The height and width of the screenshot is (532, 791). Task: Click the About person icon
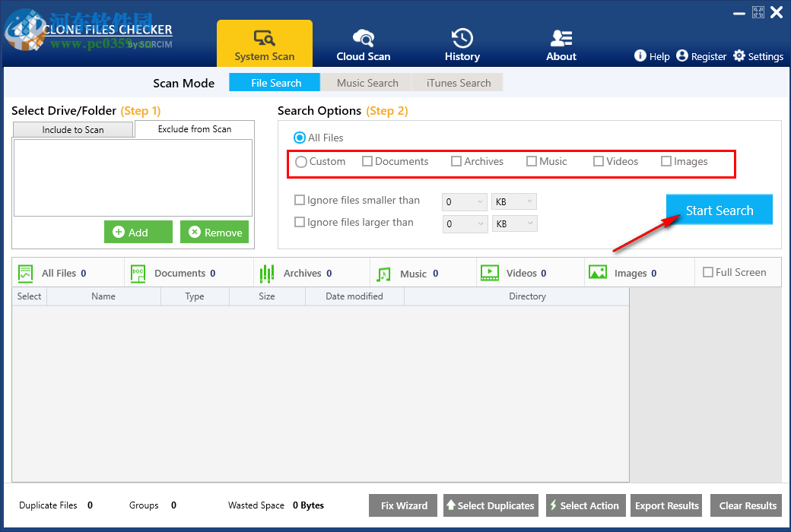(x=561, y=37)
